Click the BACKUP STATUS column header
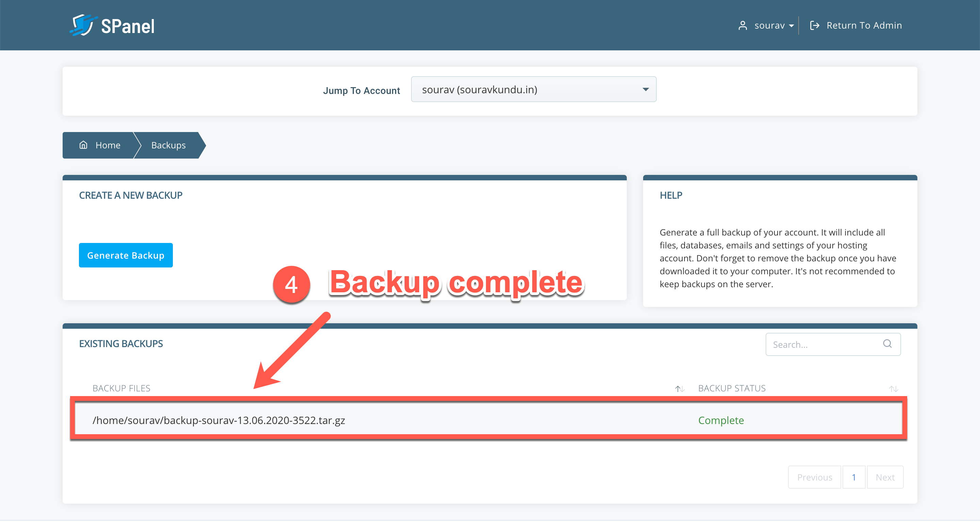 tap(732, 388)
